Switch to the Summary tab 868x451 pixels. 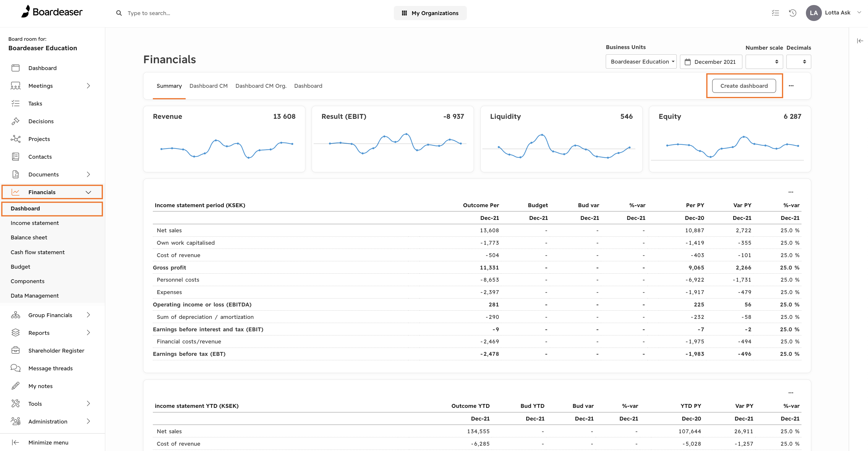(x=169, y=86)
